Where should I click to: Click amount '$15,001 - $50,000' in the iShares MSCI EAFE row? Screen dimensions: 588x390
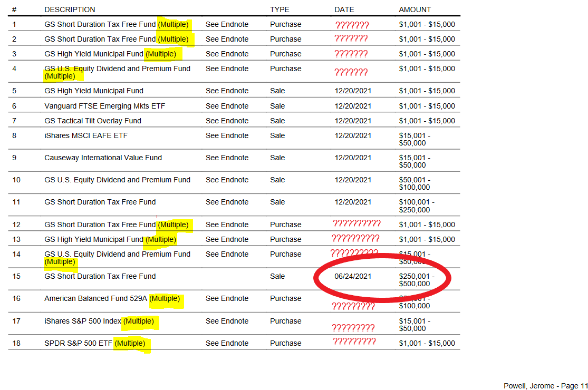coord(415,139)
